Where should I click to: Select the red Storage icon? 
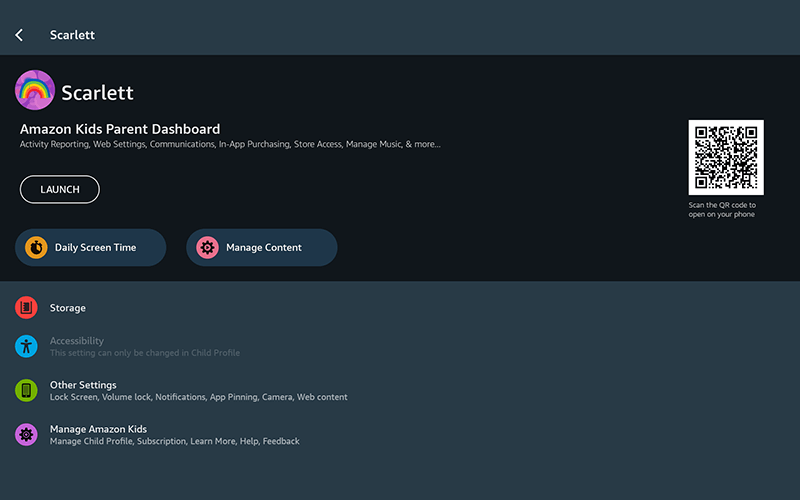click(27, 308)
